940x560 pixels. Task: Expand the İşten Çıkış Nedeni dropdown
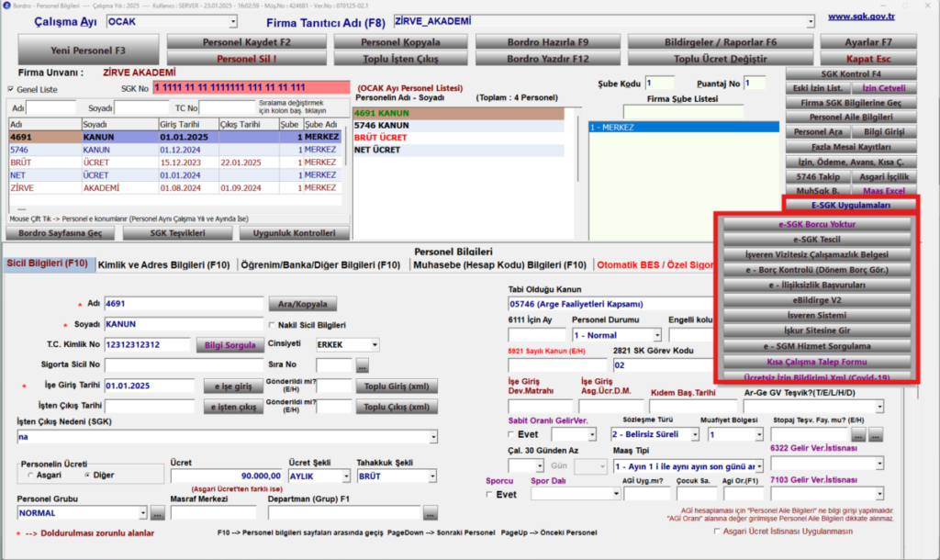click(x=433, y=437)
